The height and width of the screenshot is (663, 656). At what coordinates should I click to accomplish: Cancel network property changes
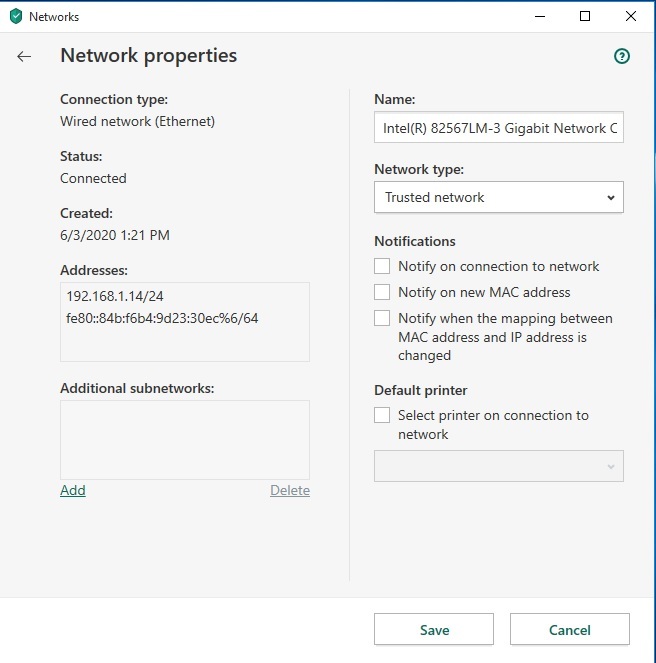570,629
